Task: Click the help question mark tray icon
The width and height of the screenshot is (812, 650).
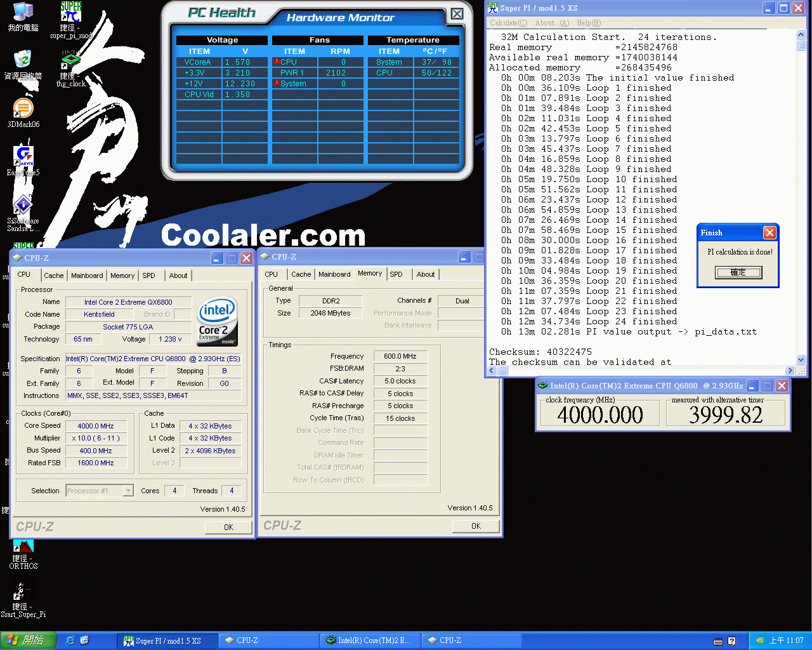Action: [x=731, y=641]
